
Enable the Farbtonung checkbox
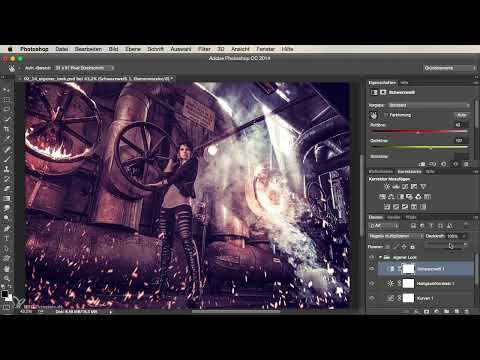386,115
